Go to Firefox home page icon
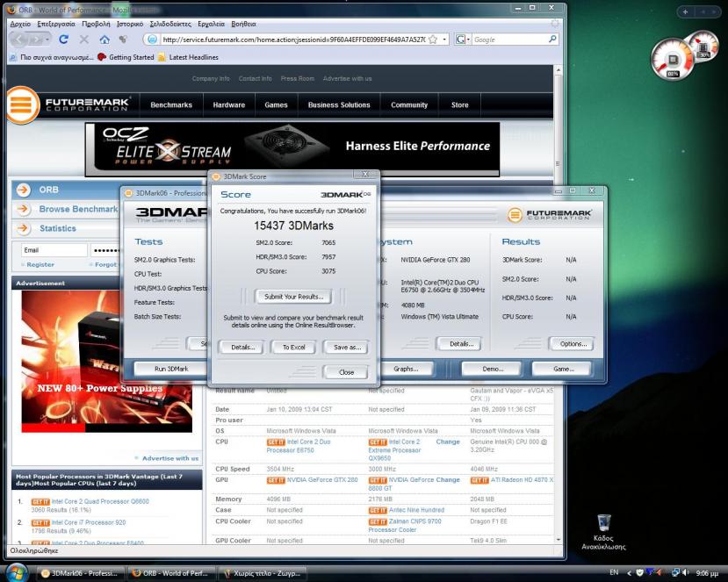This screenshot has height=582, width=728. (x=105, y=40)
